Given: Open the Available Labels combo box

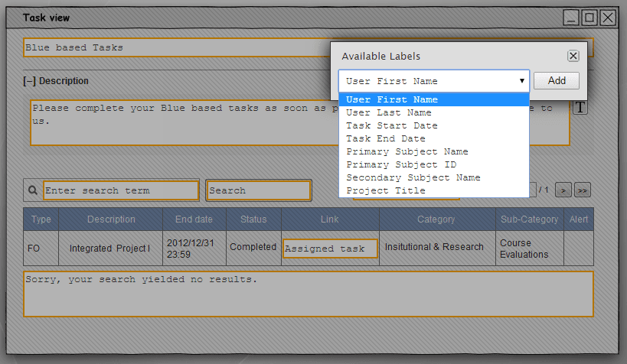Looking at the screenshot, I should point(434,81).
